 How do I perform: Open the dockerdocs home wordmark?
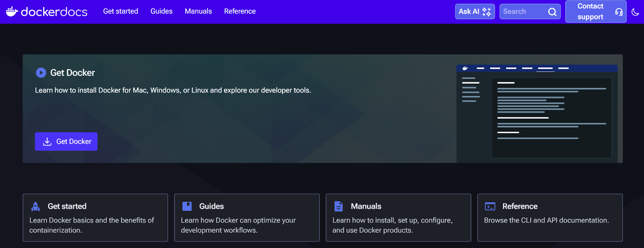[54, 12]
